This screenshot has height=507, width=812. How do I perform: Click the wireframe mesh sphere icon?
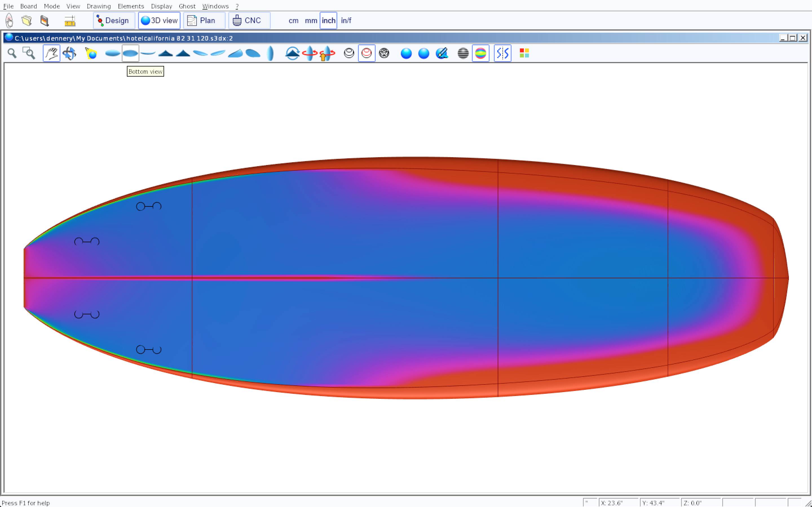[384, 53]
